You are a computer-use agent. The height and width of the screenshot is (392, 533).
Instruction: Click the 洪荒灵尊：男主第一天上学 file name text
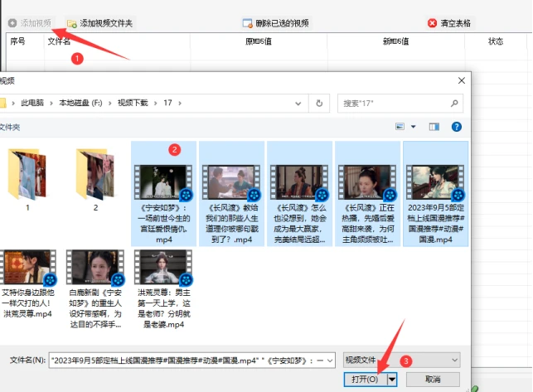tap(163, 308)
